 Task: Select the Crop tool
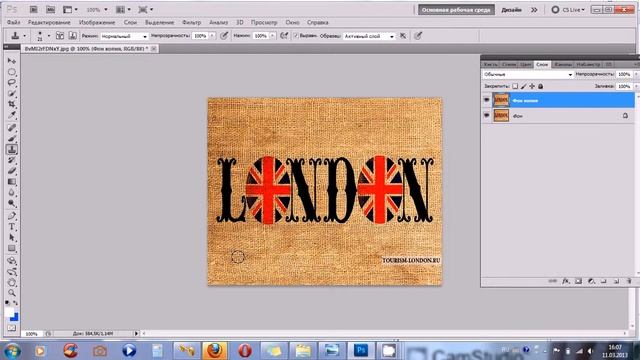[11, 104]
